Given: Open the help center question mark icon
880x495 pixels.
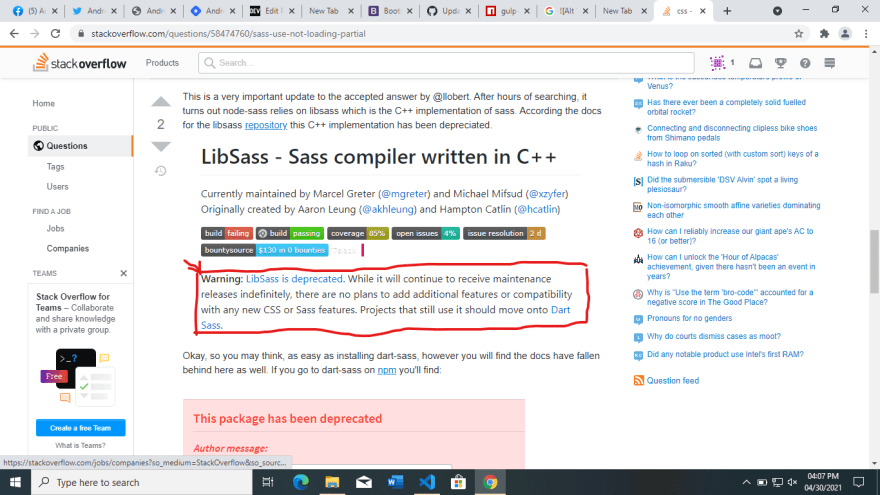Looking at the screenshot, I should (x=805, y=63).
